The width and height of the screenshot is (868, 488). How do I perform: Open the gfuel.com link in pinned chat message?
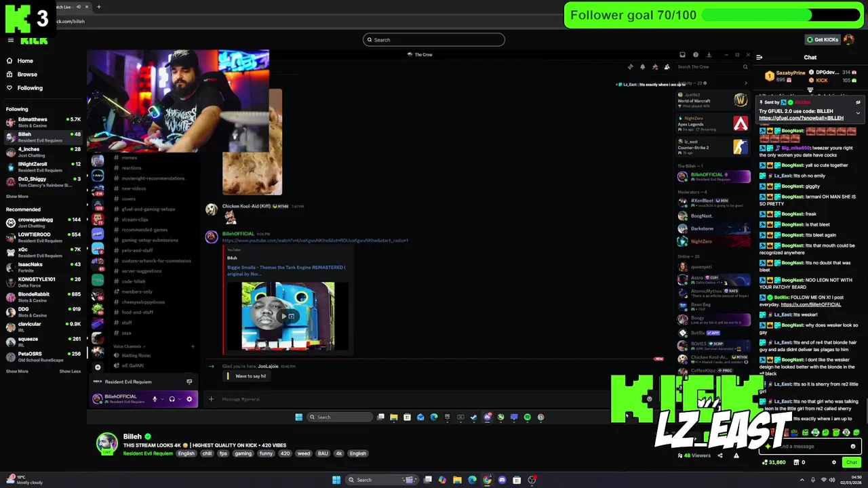(801, 118)
